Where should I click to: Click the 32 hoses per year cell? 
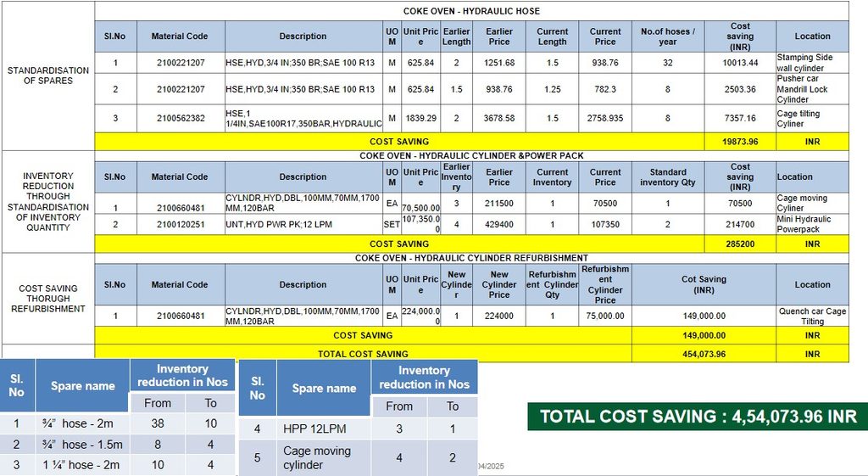point(668,63)
